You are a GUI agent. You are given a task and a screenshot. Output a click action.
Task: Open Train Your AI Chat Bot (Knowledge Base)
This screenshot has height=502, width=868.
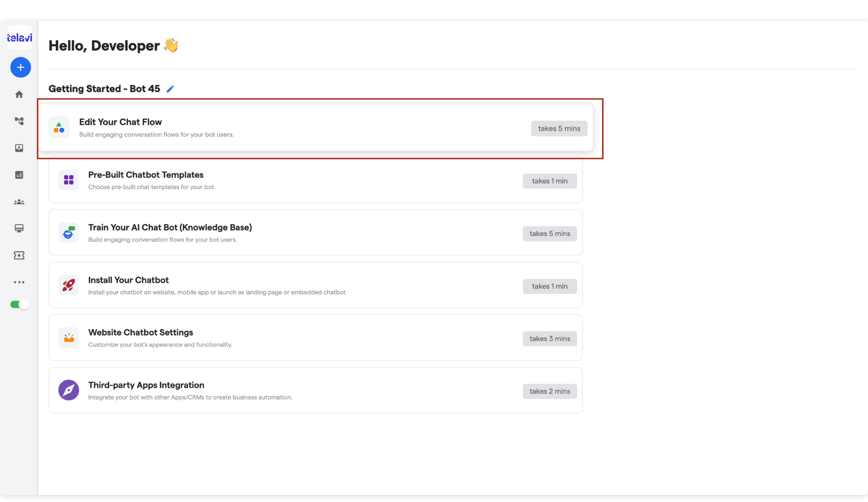170,227
